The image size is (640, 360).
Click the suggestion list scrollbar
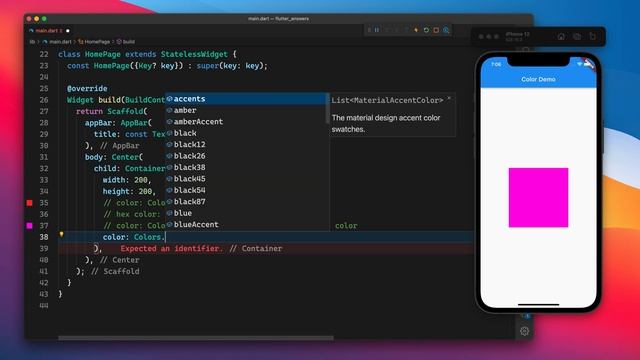coord(328,109)
